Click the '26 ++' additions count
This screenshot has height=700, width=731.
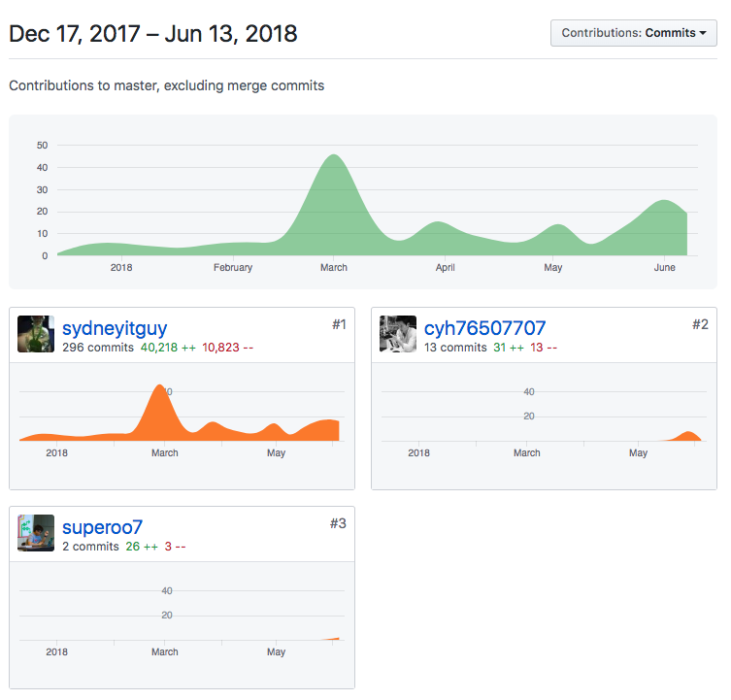click(x=142, y=546)
